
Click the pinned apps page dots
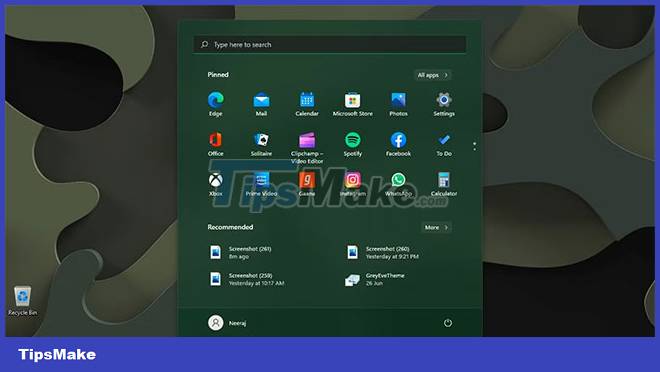click(x=474, y=146)
